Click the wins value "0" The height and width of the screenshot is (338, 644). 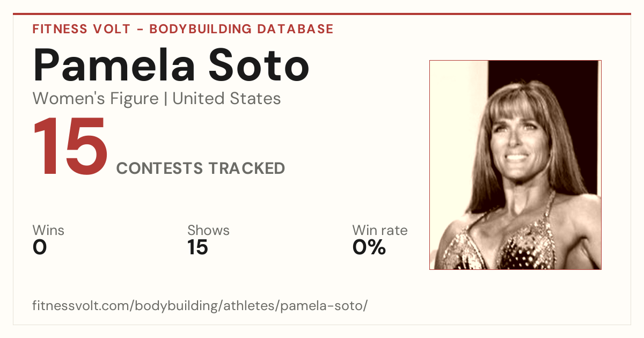click(40, 247)
